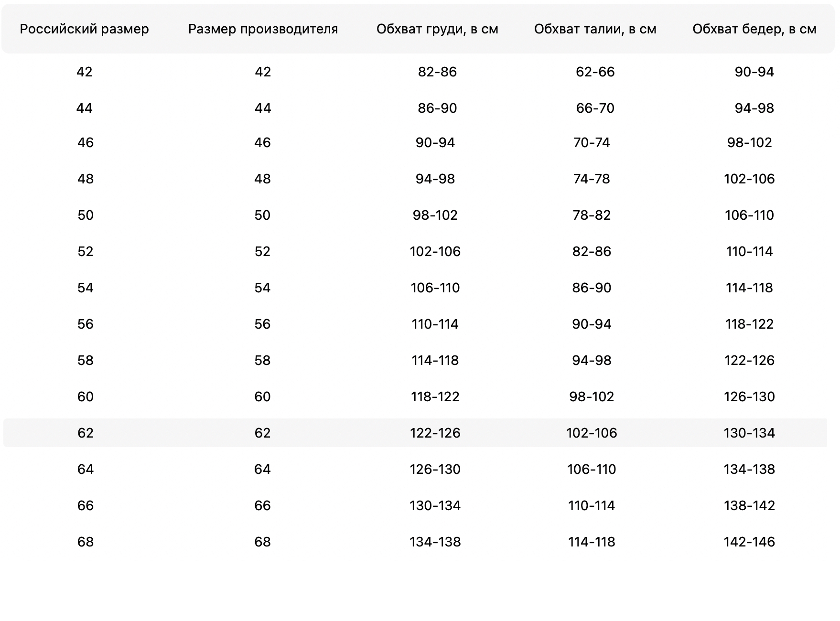Click chest value 126-130 in size 64 row
The width and height of the screenshot is (840, 621).
[x=435, y=469]
